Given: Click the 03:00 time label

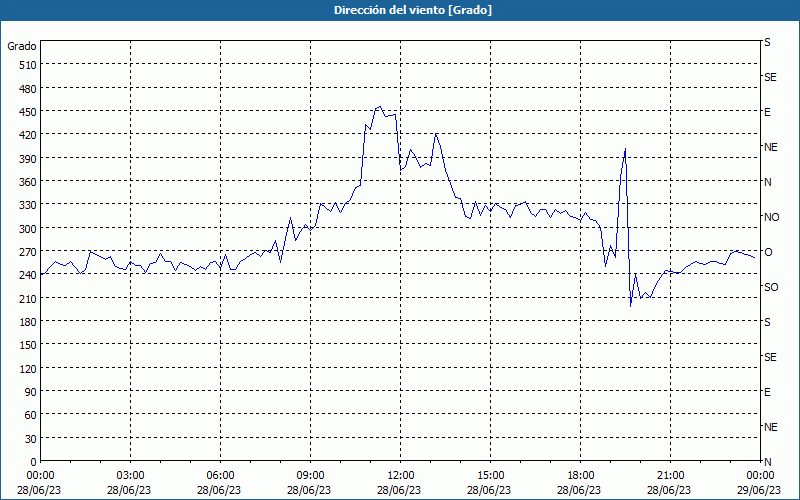Looking at the screenshot, I should click(130, 476).
